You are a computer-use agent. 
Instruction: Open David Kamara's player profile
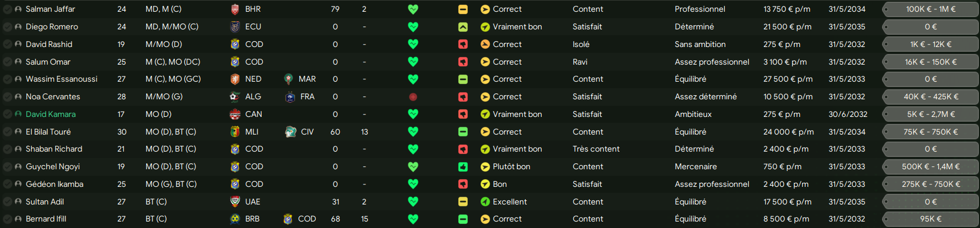click(50, 115)
